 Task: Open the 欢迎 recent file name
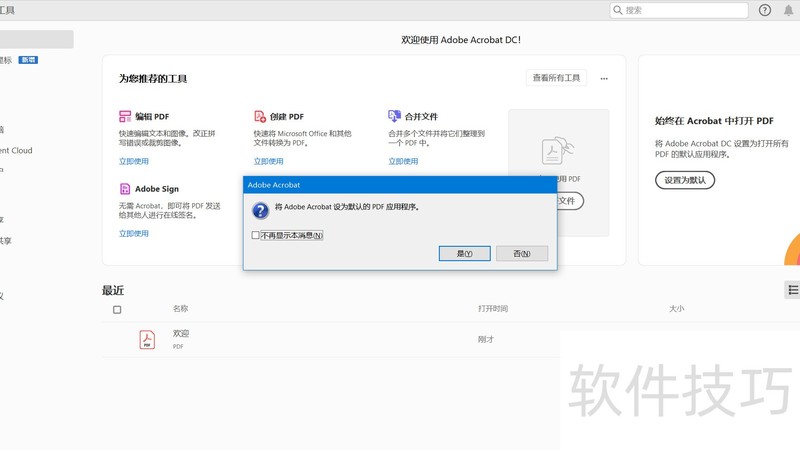[181, 334]
